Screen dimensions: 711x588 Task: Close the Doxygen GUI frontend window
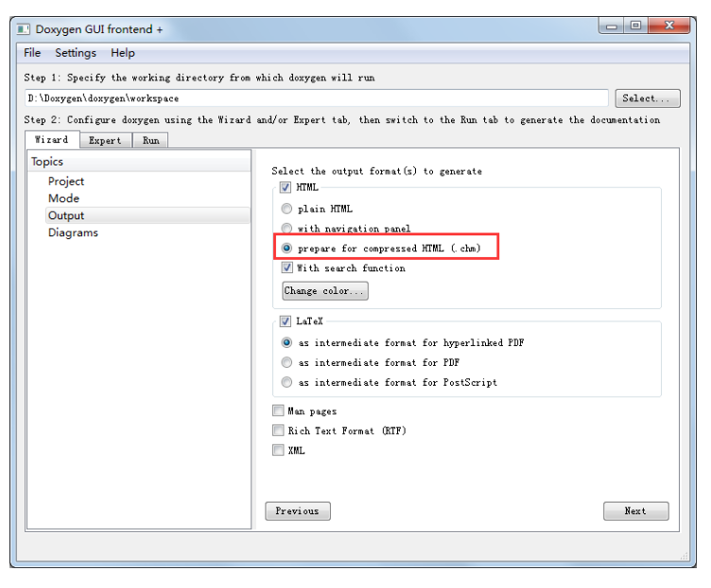click(668, 26)
